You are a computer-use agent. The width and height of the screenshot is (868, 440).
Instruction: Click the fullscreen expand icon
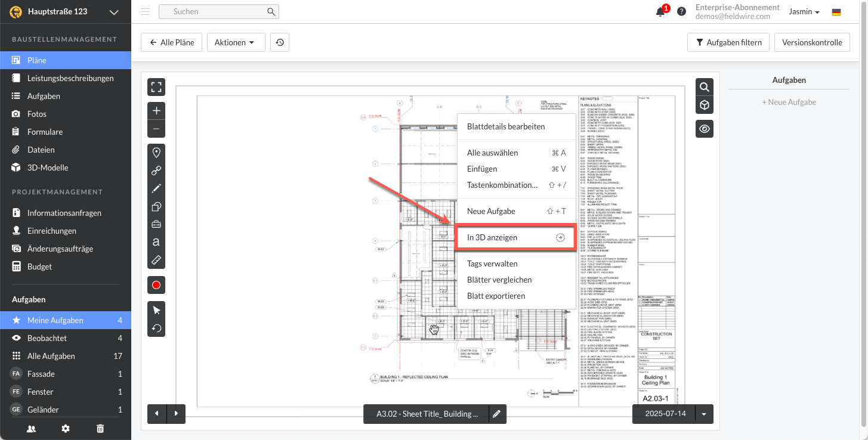(156, 87)
